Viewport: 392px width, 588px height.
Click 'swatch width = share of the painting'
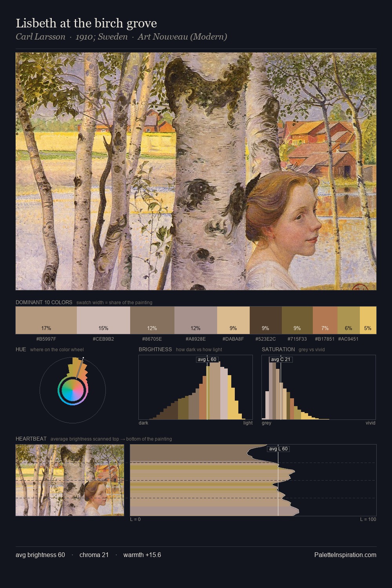tap(114, 302)
